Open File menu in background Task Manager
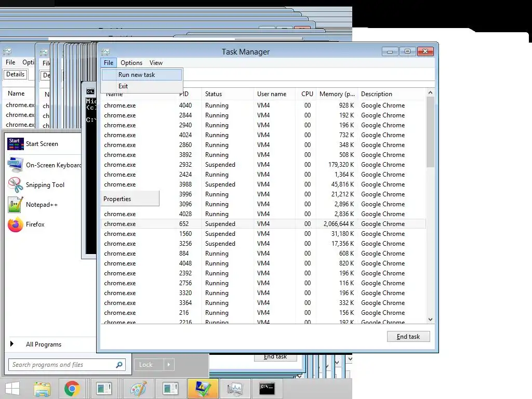The image size is (532, 399). tap(10, 62)
